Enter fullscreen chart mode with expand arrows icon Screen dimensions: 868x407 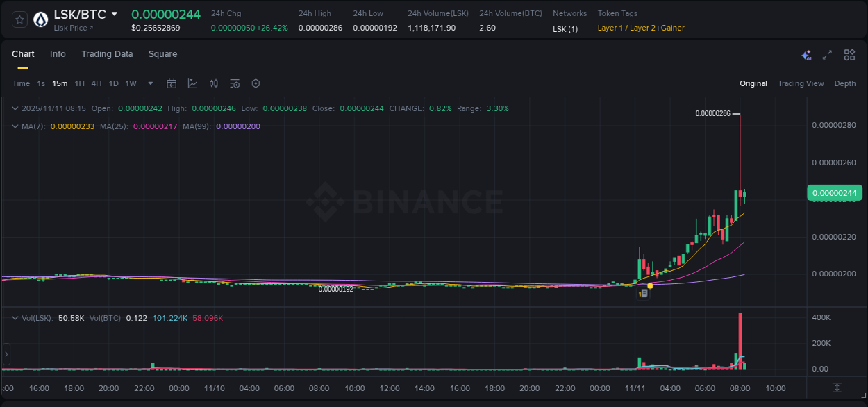pos(826,55)
